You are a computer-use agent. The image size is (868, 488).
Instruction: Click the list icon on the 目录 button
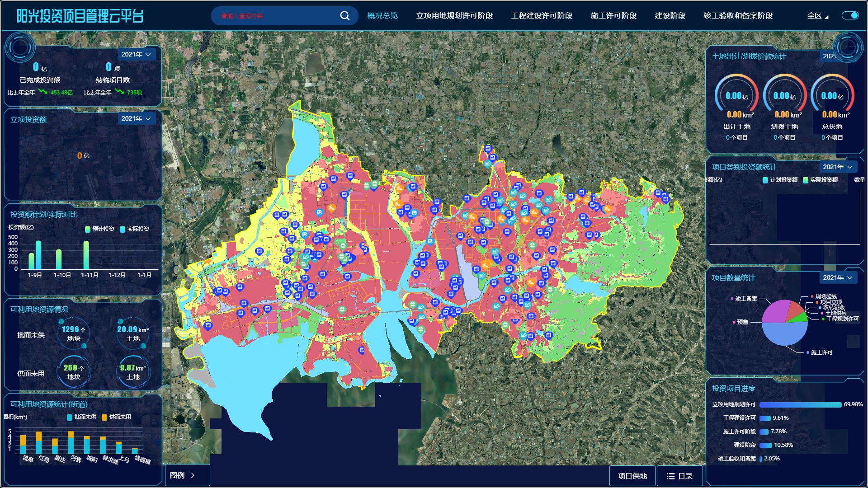(x=671, y=476)
